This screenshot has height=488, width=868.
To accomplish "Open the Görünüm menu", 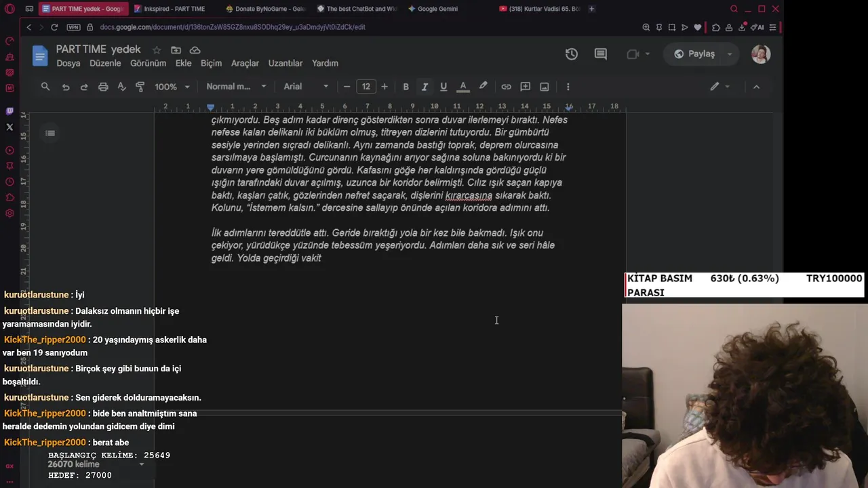I will pos(148,63).
